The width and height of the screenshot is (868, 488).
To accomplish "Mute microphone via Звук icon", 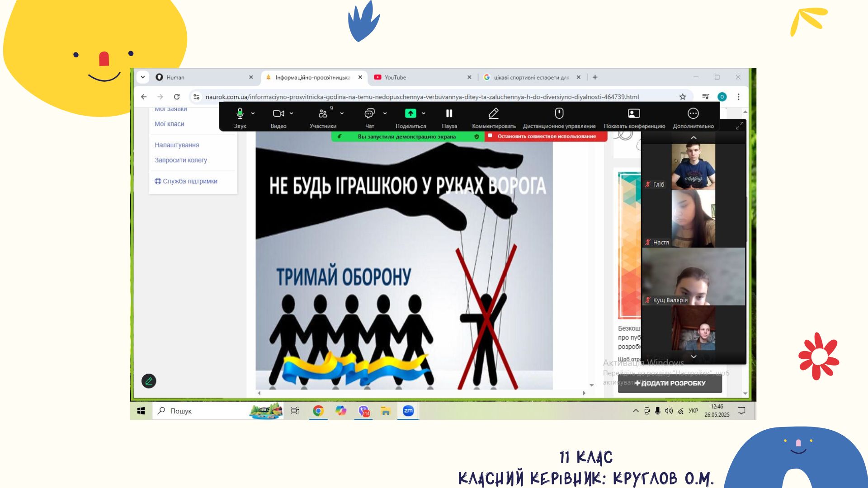I will [x=240, y=113].
